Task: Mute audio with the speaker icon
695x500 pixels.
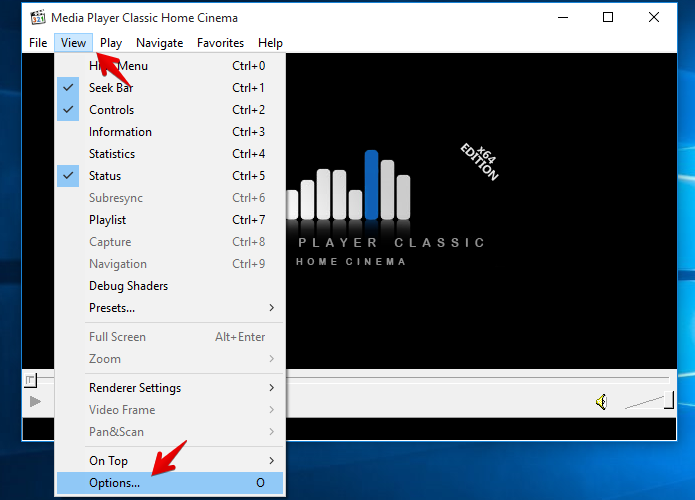Action: click(601, 402)
